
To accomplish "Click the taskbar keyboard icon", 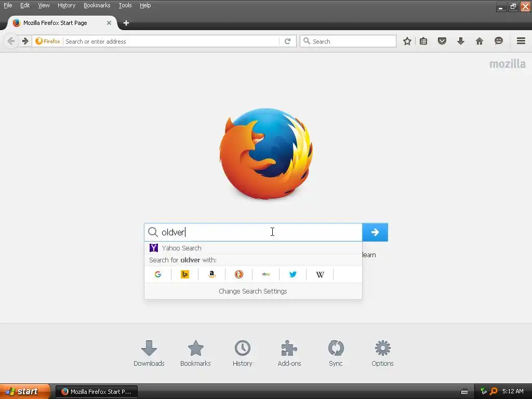I will [464, 392].
